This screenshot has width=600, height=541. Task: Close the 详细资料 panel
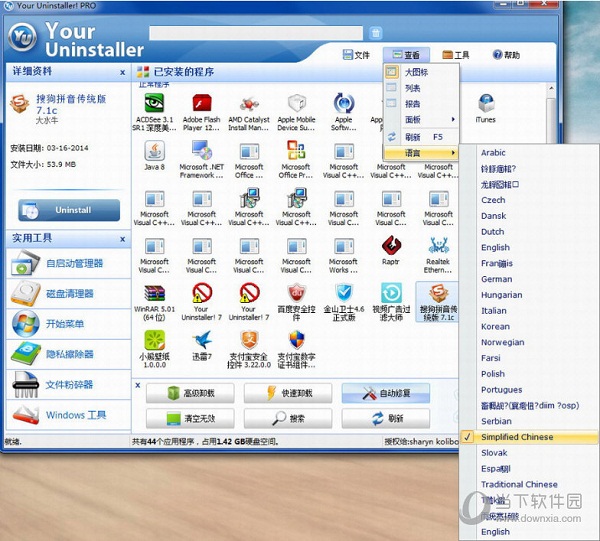point(122,72)
